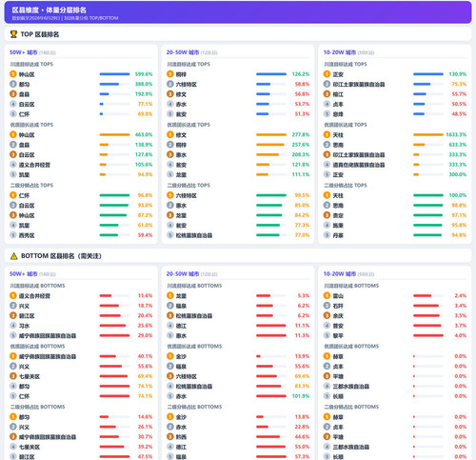
Task: Click the 10-20W 城市 heading in the TOP section
Action: [x=340, y=52]
